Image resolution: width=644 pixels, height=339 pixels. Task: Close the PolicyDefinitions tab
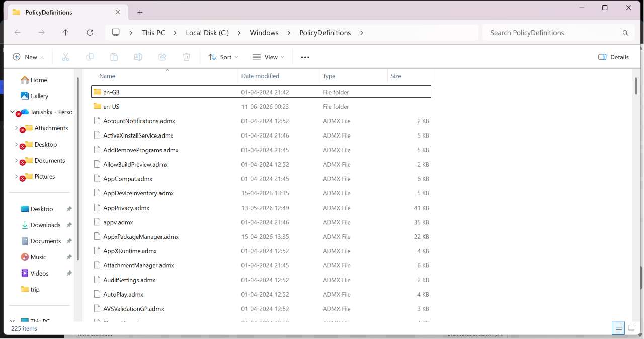(x=118, y=12)
